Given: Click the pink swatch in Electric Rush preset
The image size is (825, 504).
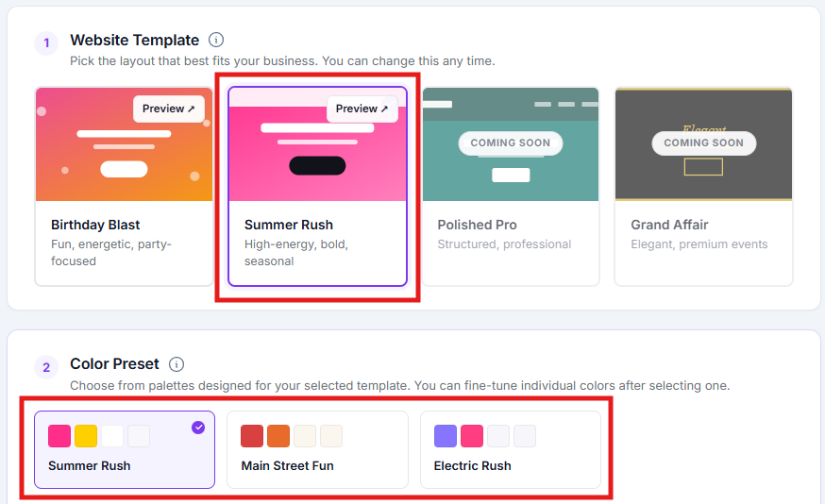Looking at the screenshot, I should click(472, 436).
